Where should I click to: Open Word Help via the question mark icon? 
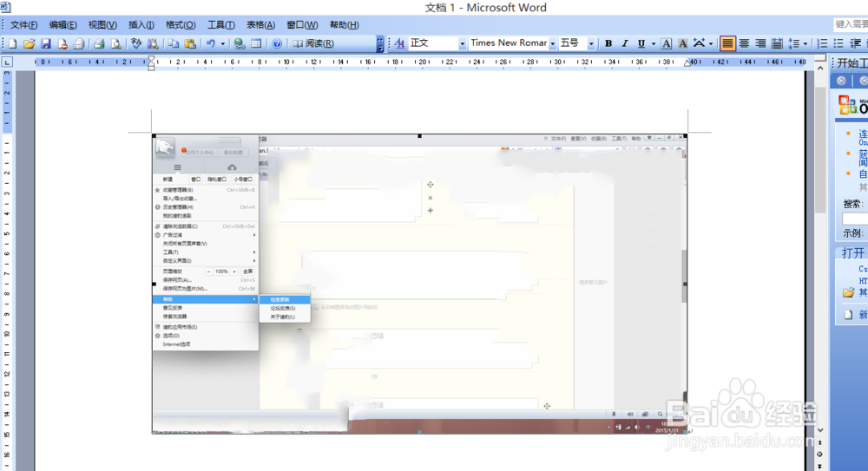point(277,43)
